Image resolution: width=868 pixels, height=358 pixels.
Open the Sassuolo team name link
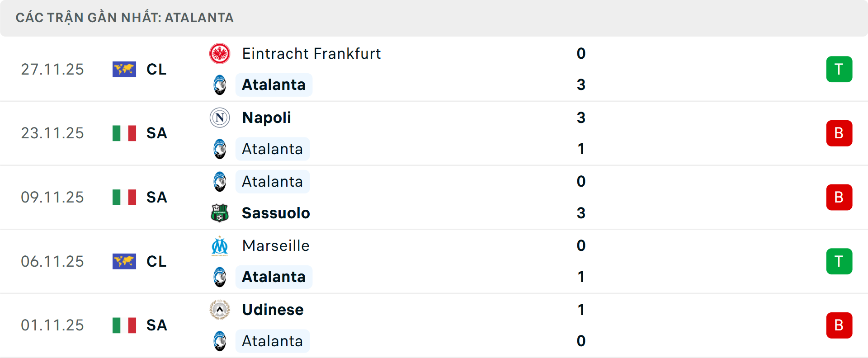pos(276,213)
